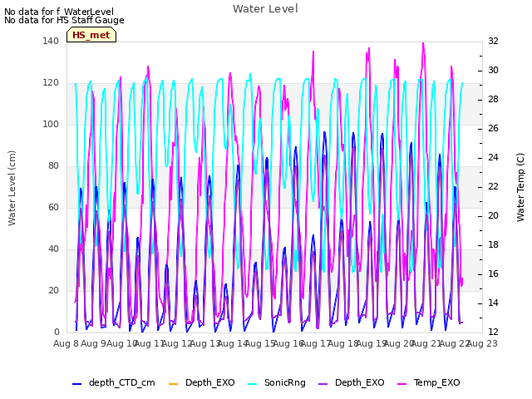Screen dimensions: 532x399
Task: Toggle Temp_EXO series in legend
Action: pos(429,382)
